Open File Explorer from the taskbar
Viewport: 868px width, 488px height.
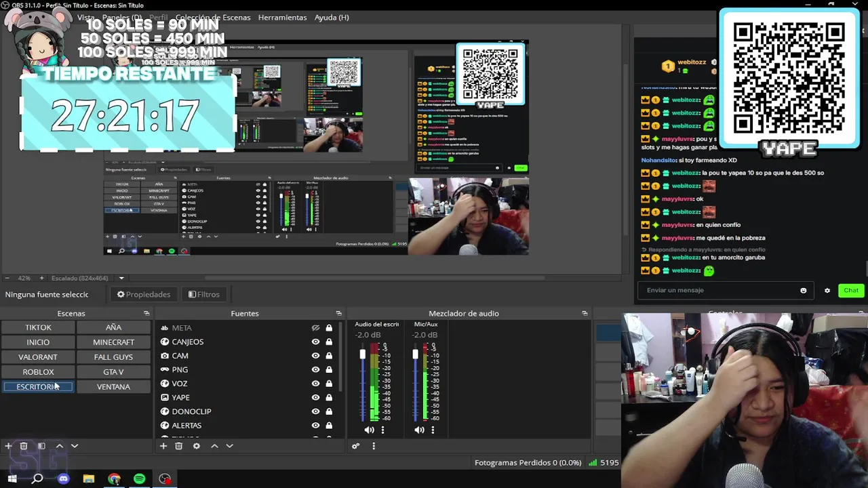(88, 479)
